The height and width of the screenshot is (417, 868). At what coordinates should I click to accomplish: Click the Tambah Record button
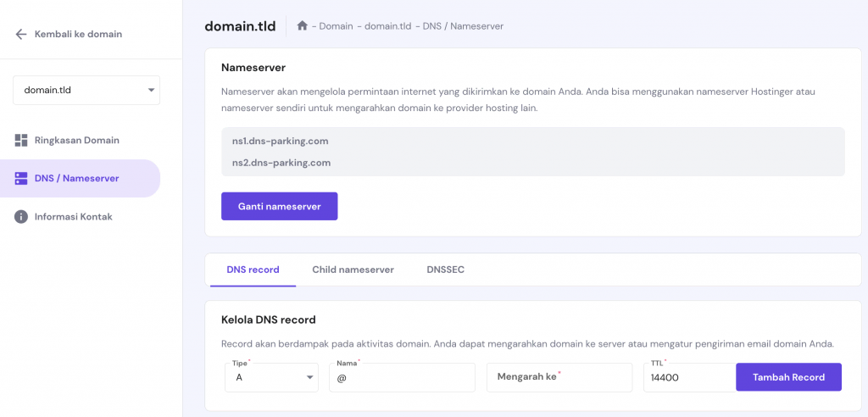788,377
